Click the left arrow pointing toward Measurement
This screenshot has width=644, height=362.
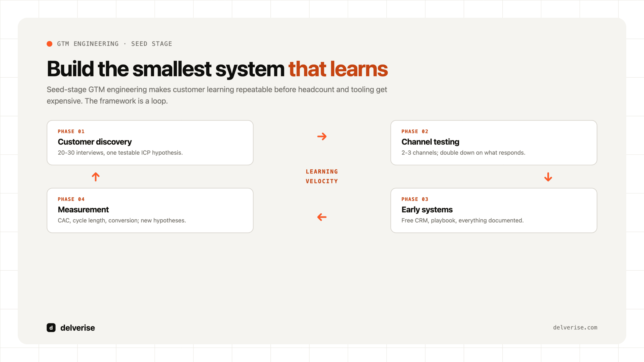point(322,217)
